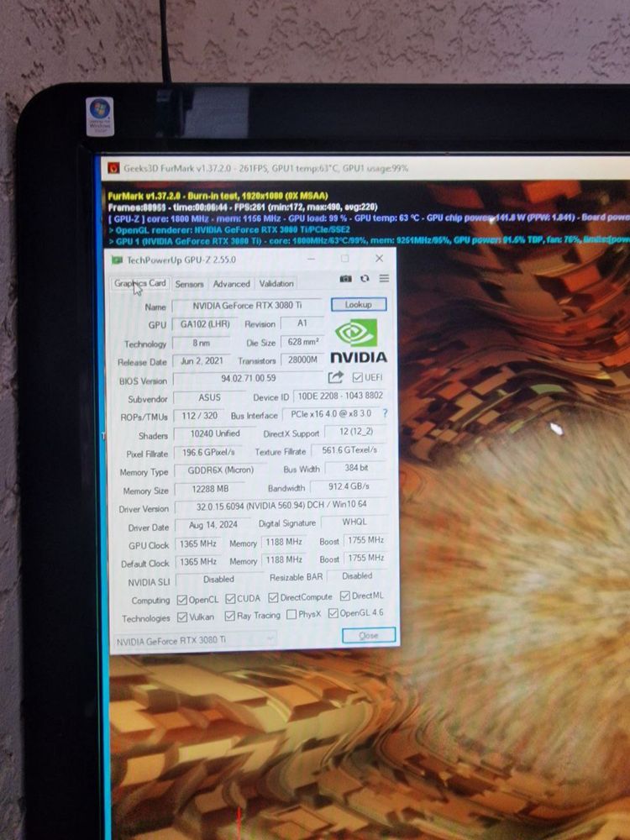Click the DirectX Support value 12 (12_2)
This screenshot has width=630, height=840.
355,432
